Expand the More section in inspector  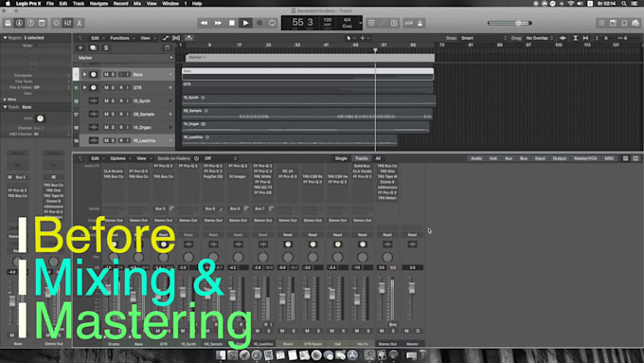tap(9, 100)
